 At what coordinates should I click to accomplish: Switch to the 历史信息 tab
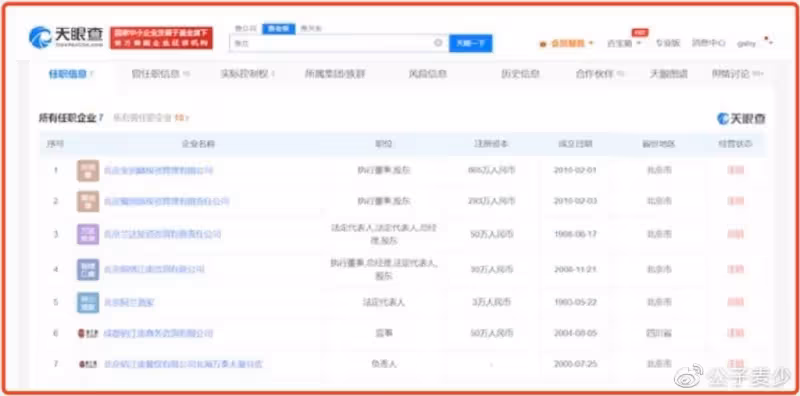click(x=520, y=74)
